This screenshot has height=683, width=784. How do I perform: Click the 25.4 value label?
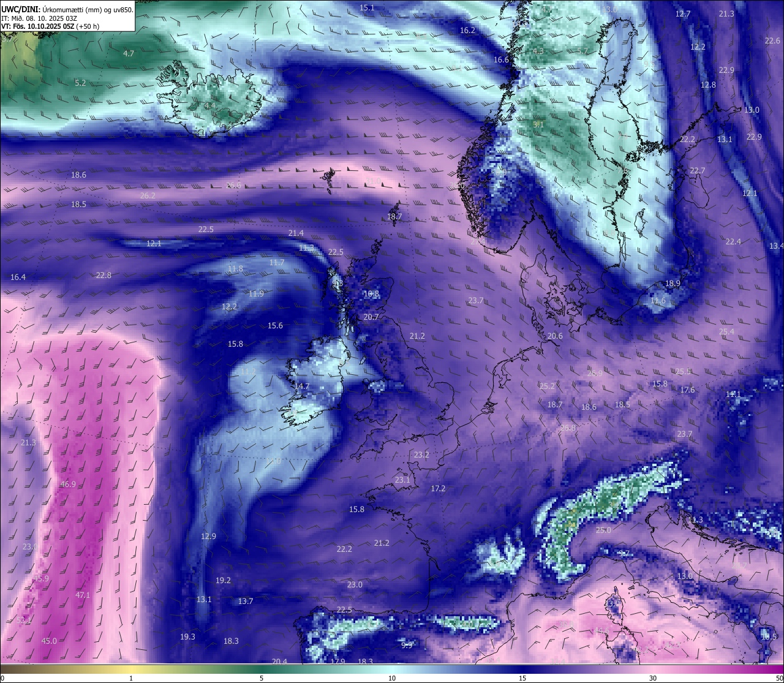pos(726,331)
